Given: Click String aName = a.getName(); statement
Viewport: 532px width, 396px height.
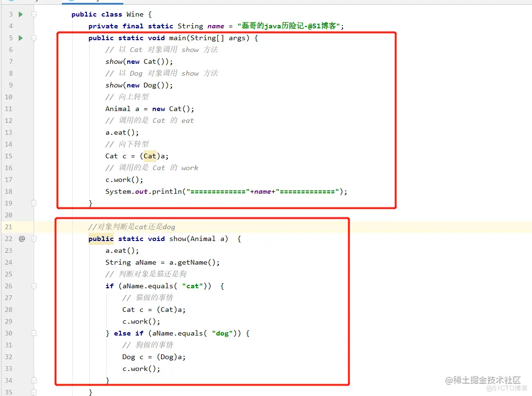Looking at the screenshot, I should click(x=163, y=262).
